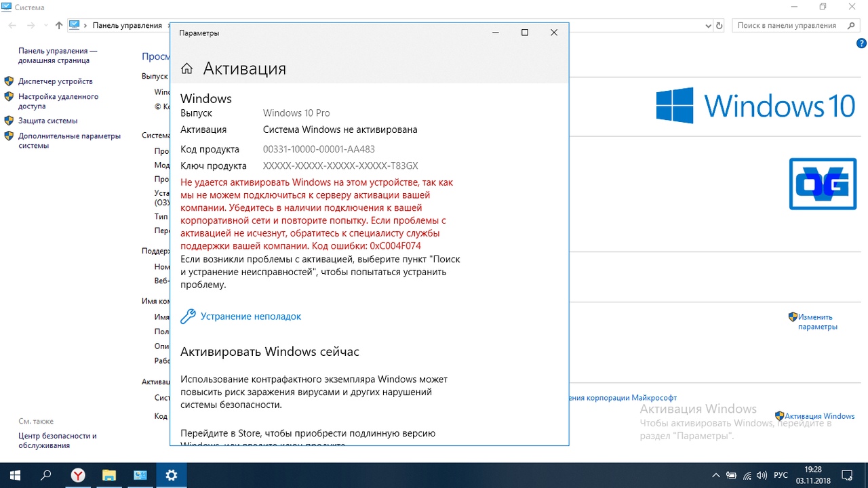This screenshot has width=868, height=488.
Task: Click shield icon next to Настройка удаленного доступа
Action: pos(9,97)
